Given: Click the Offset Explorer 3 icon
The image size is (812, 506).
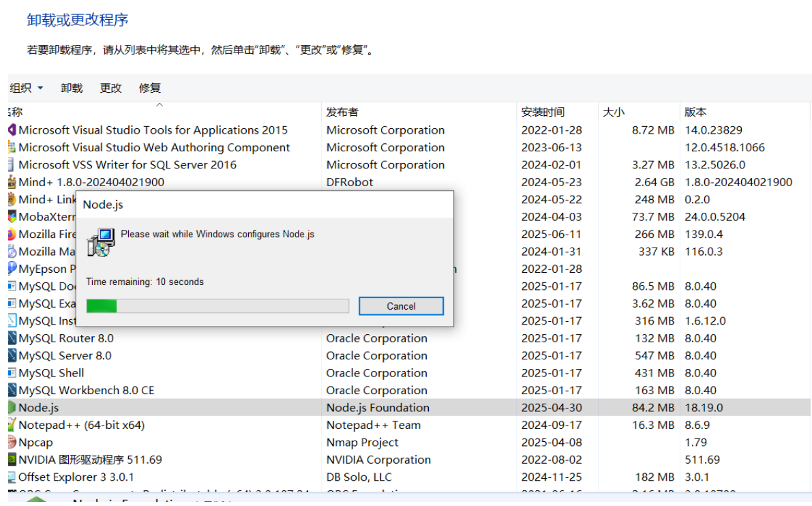Looking at the screenshot, I should (x=12, y=477).
